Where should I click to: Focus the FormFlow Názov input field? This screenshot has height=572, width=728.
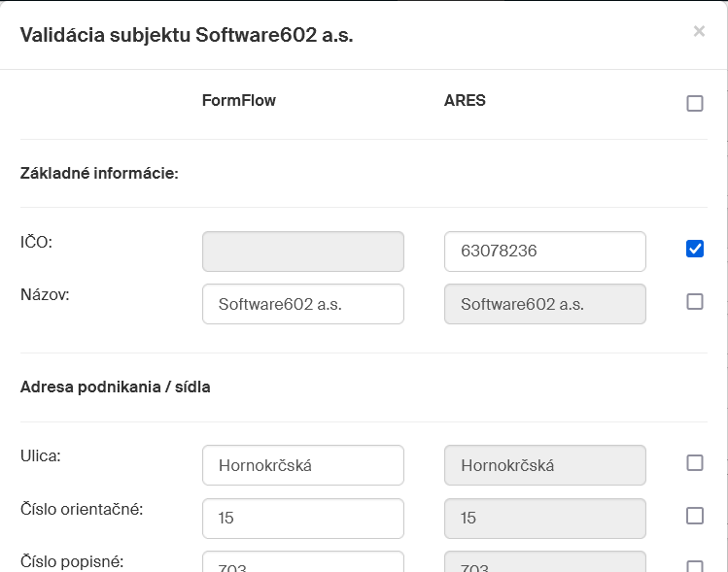302,304
